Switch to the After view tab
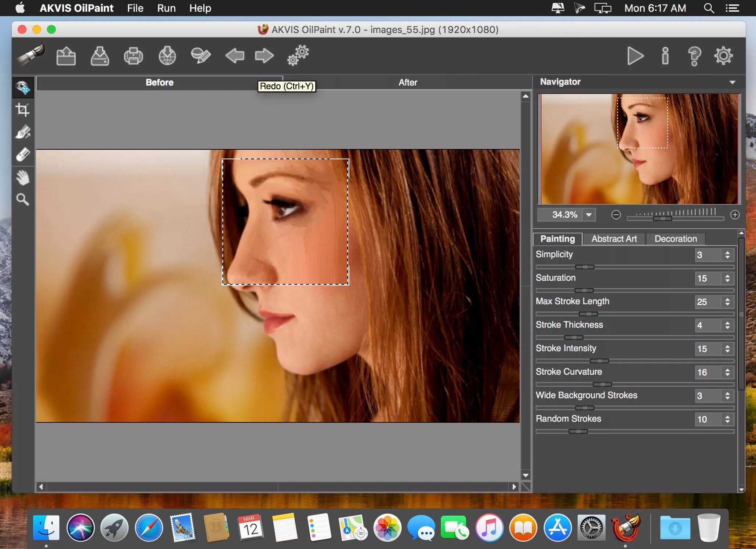Viewport: 756px width, 549px height. (x=407, y=83)
